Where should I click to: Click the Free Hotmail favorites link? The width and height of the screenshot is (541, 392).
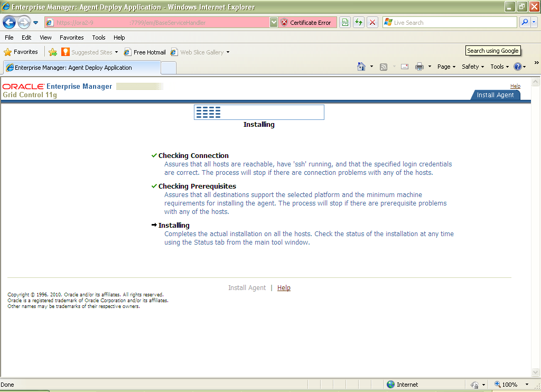pyautogui.click(x=145, y=52)
